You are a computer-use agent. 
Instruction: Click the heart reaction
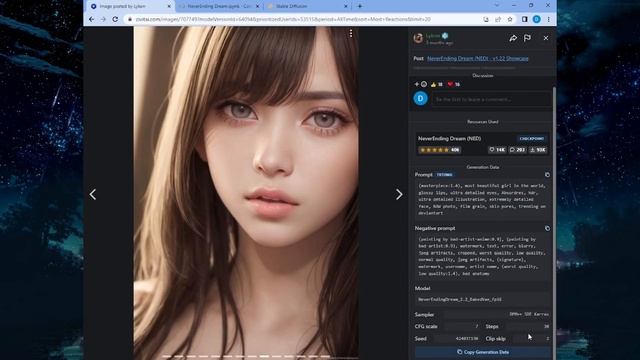[x=453, y=84]
